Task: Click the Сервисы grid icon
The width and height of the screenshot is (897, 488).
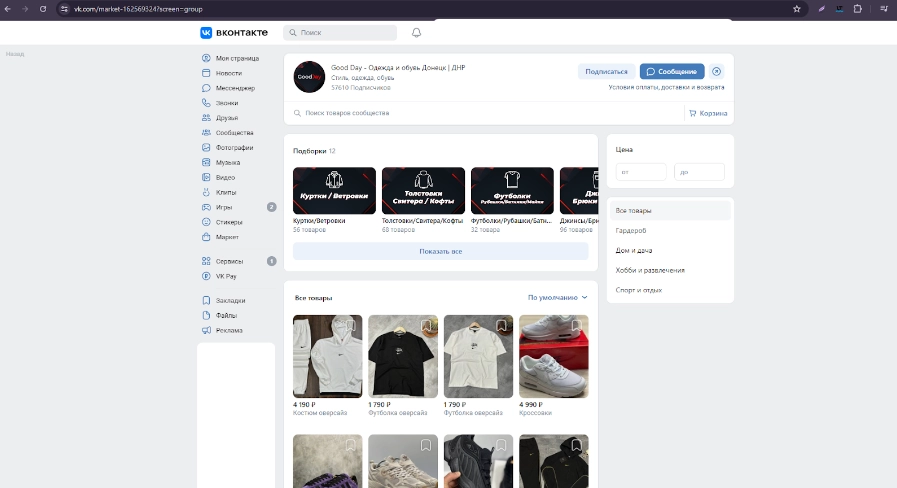Action: [x=206, y=261]
